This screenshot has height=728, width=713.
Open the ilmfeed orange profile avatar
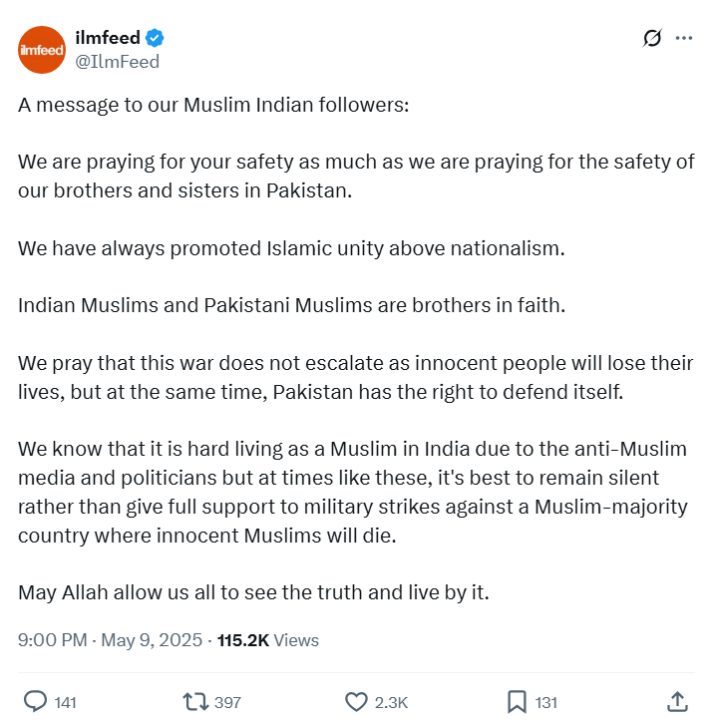(x=42, y=50)
